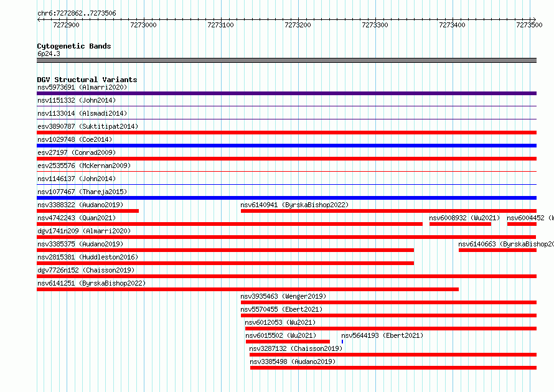554x392 pixels.
Task: Open the nsv1133014 (Alsmadi2014) variant
Action: tap(82, 113)
